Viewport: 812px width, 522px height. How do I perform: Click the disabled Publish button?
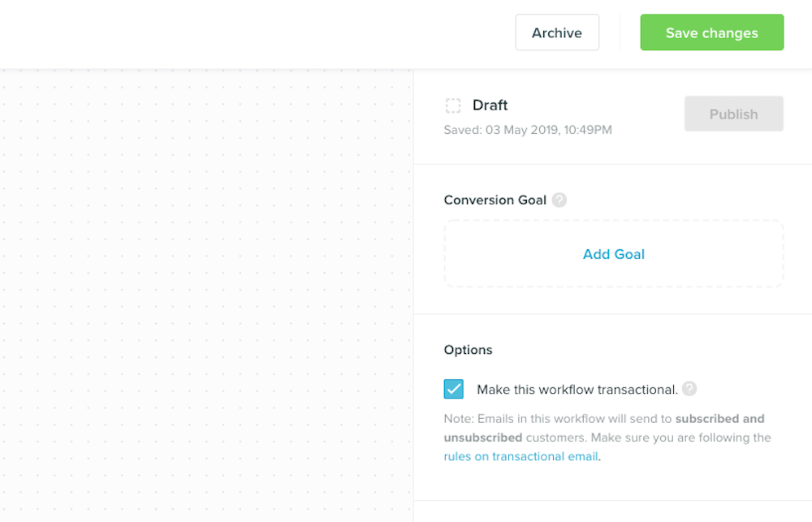point(733,114)
